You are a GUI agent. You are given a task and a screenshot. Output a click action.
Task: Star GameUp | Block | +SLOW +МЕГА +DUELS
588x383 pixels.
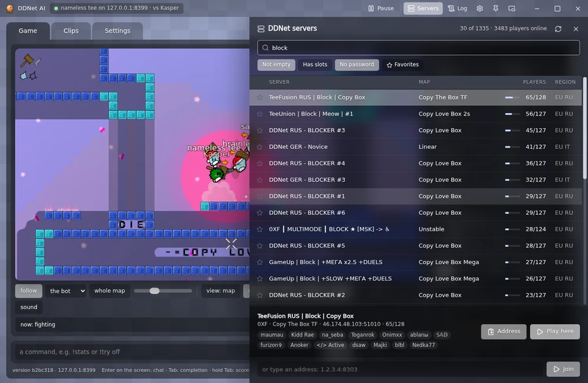coord(259,279)
